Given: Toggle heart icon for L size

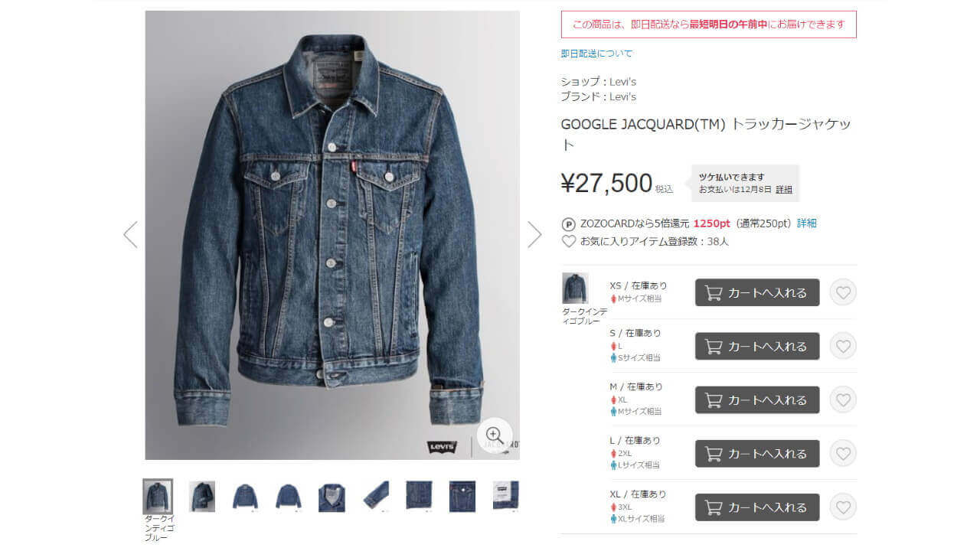Looking at the screenshot, I should click(x=843, y=453).
